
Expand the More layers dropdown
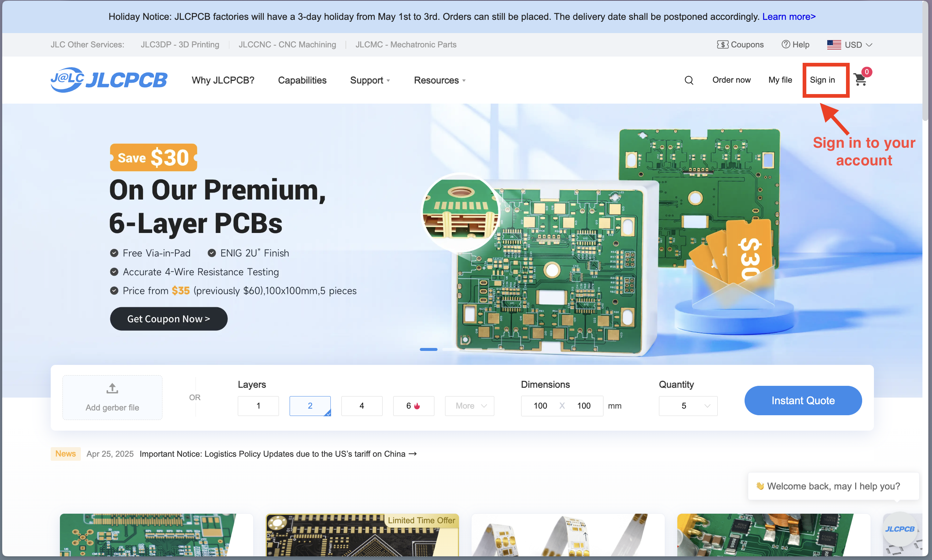point(469,406)
